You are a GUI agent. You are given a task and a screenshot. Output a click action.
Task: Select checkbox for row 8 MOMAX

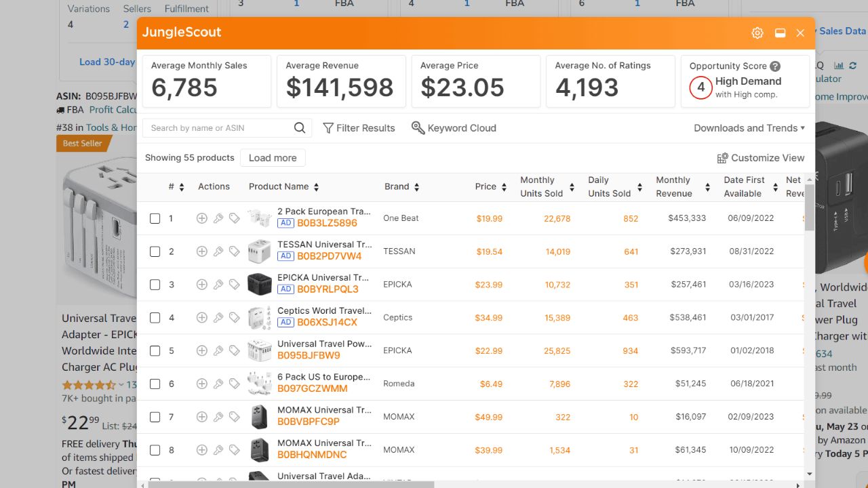coord(155,450)
